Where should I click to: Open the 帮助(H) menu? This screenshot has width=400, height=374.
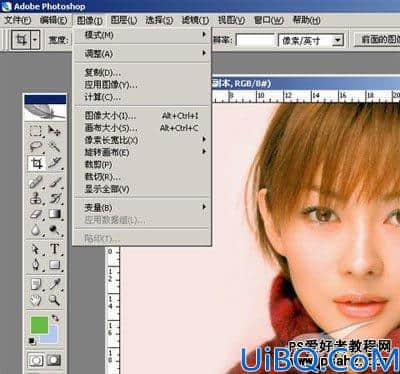pos(306,20)
